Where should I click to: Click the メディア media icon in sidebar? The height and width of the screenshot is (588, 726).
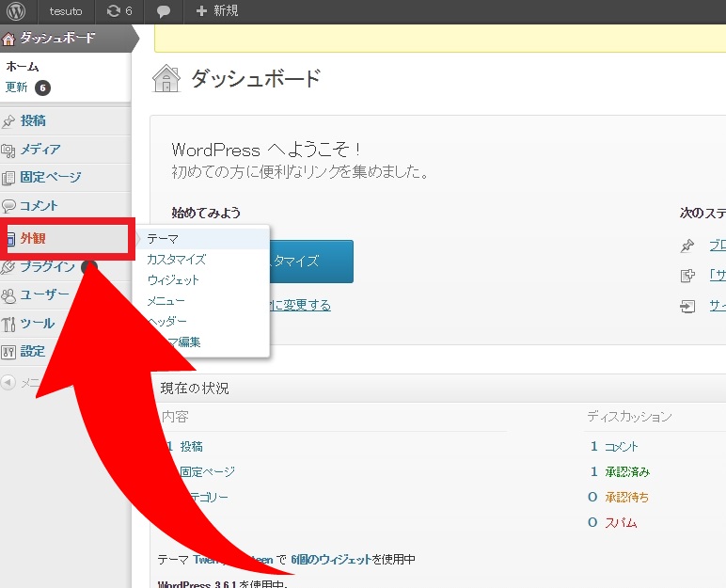(9, 150)
